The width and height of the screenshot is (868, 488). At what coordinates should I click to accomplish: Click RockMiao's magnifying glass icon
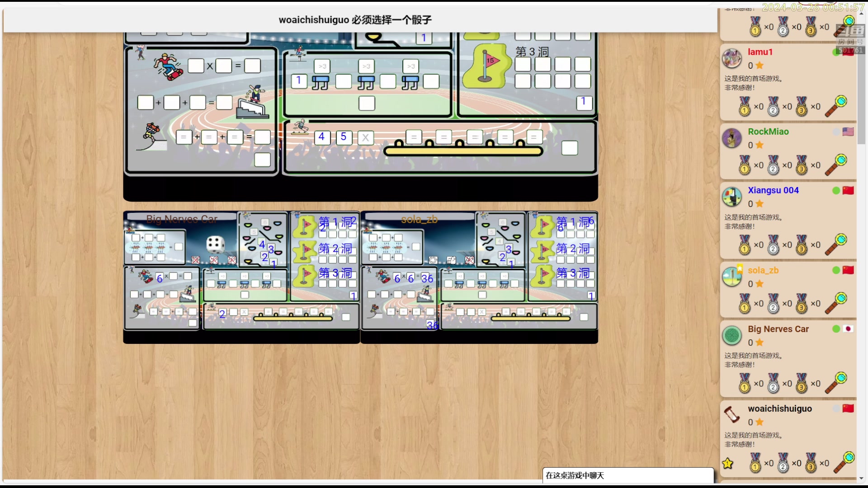click(x=836, y=164)
